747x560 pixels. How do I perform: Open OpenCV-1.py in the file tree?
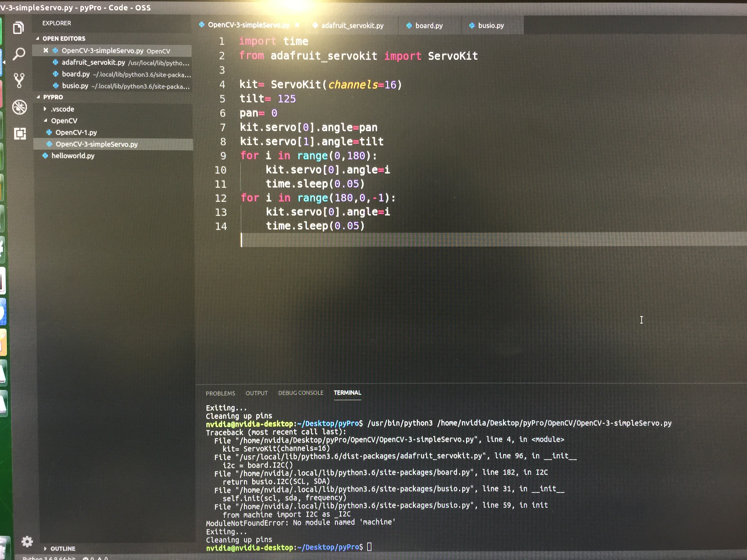pyautogui.click(x=76, y=132)
